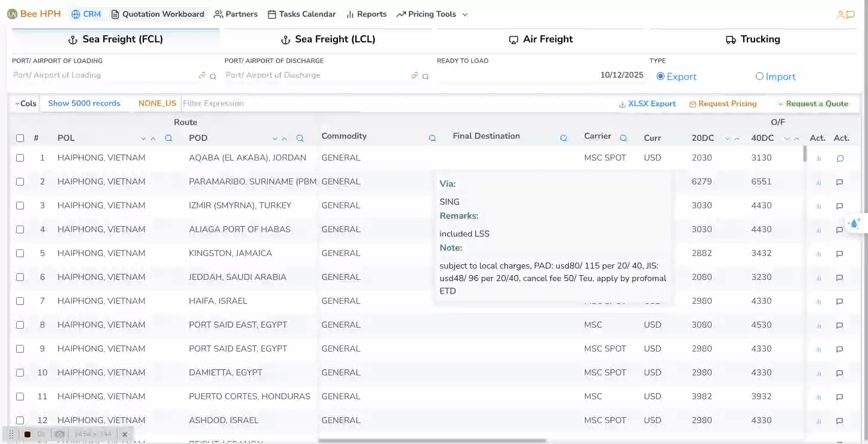
Task: Click the Request a Quote button
Action: pos(812,103)
